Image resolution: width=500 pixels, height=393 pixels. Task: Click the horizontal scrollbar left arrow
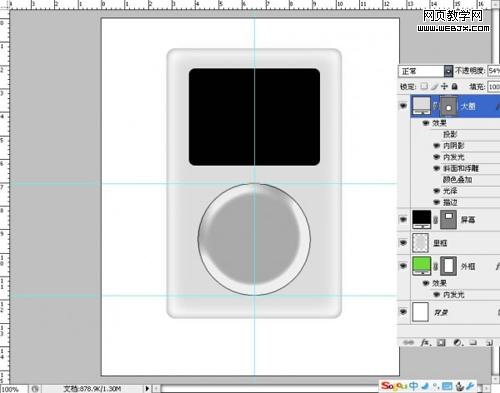point(156,389)
